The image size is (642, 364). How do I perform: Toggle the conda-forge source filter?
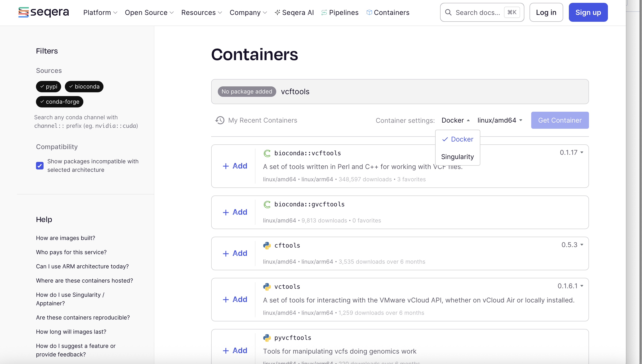59,102
